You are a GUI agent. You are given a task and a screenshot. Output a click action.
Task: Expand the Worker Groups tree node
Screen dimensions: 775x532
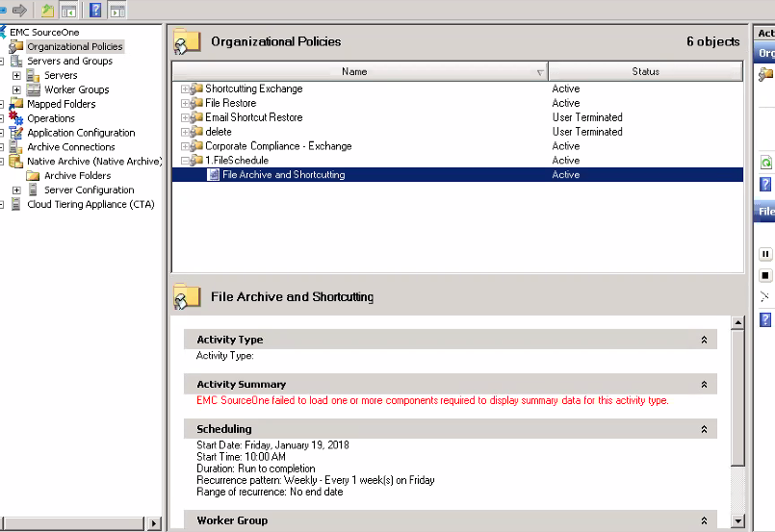[16, 89]
